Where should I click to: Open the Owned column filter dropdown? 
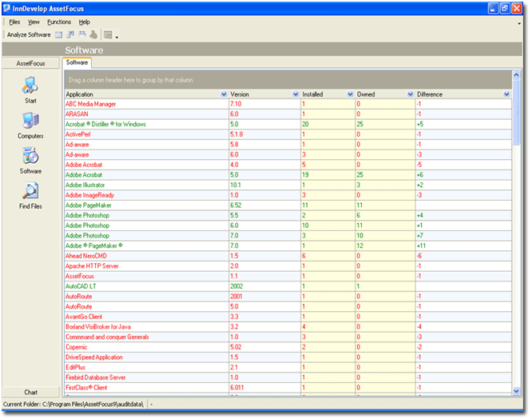[411, 94]
